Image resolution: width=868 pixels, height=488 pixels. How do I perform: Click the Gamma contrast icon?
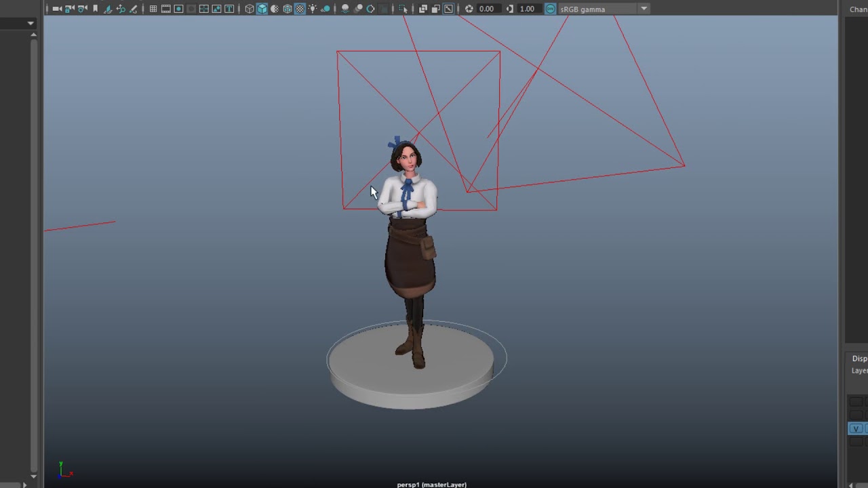(510, 9)
